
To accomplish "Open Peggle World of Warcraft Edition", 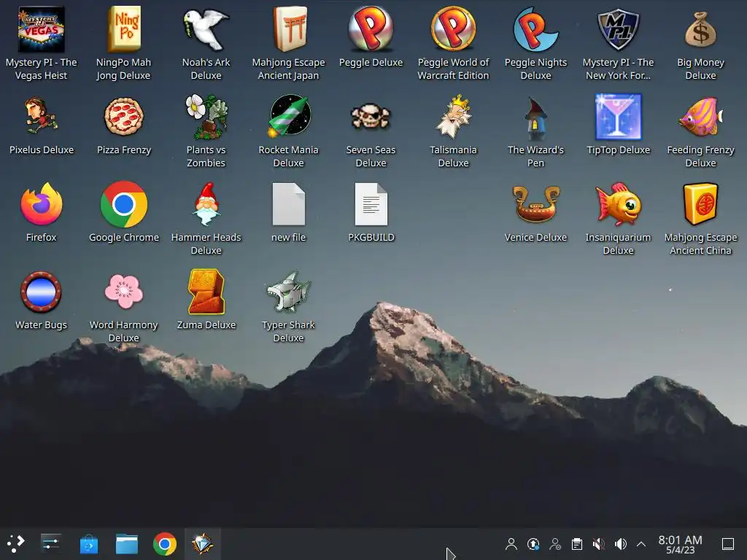I will (453, 29).
